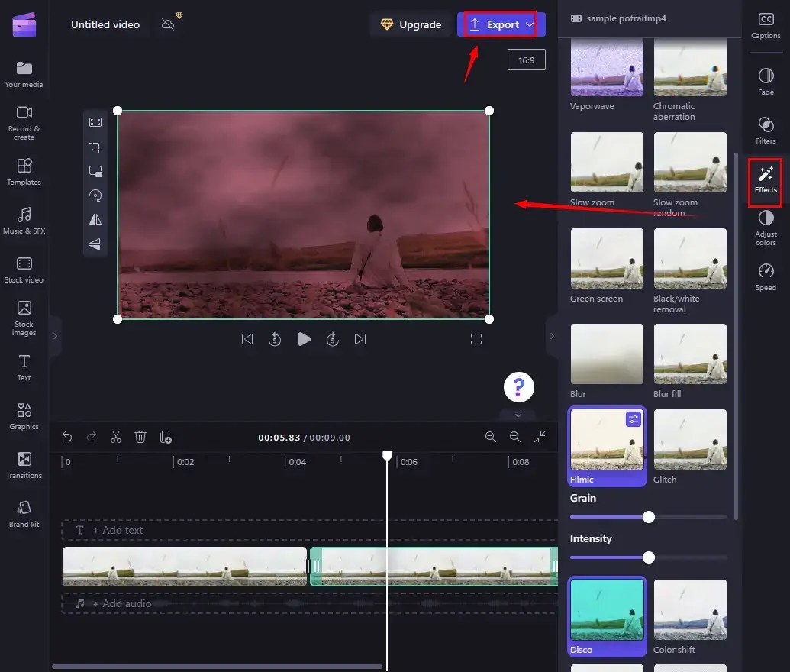Undo the last edit
Image resolution: width=790 pixels, height=672 pixels.
pyautogui.click(x=67, y=436)
